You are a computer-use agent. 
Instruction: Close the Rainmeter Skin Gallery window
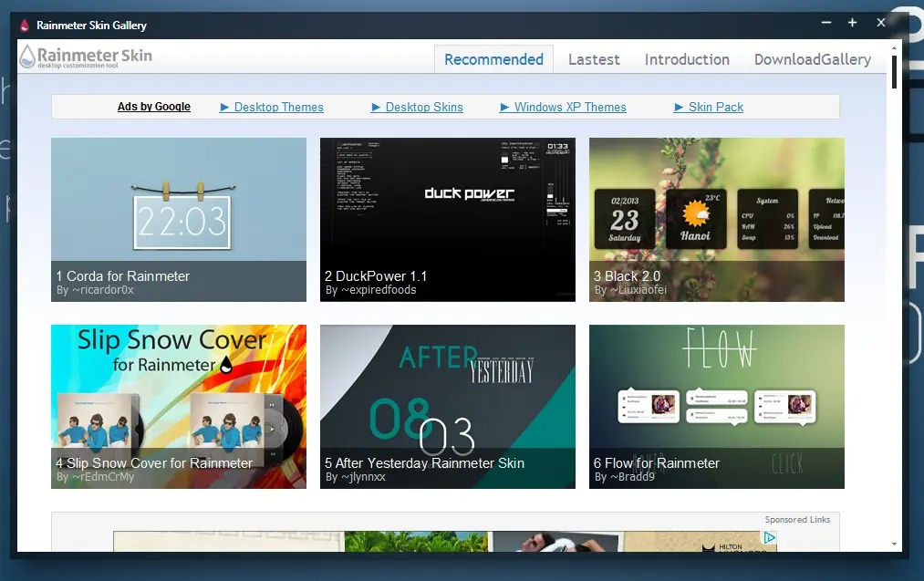(x=881, y=23)
